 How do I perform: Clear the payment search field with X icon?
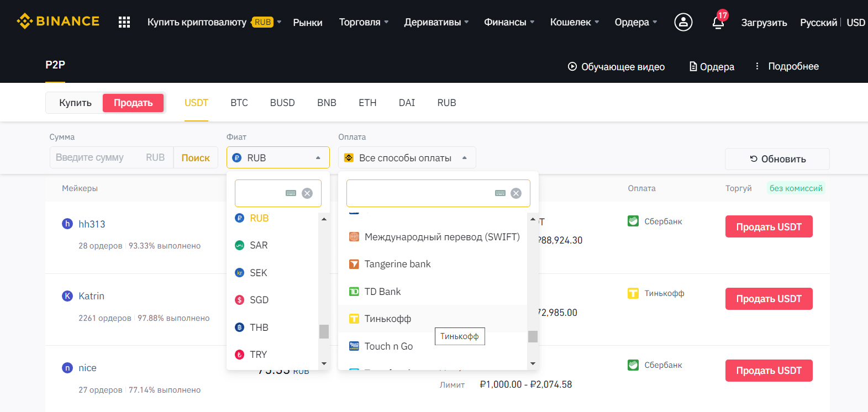pyautogui.click(x=516, y=193)
